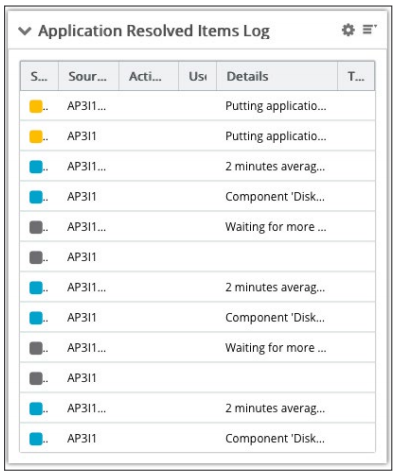The height and width of the screenshot is (476, 397).
Task: Click AP3I1 source in the second row
Action: click(82, 136)
